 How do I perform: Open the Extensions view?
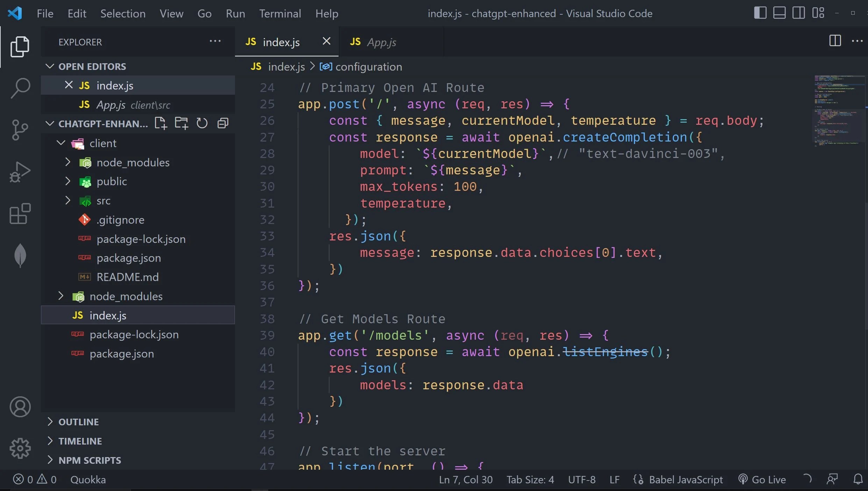[x=20, y=214]
